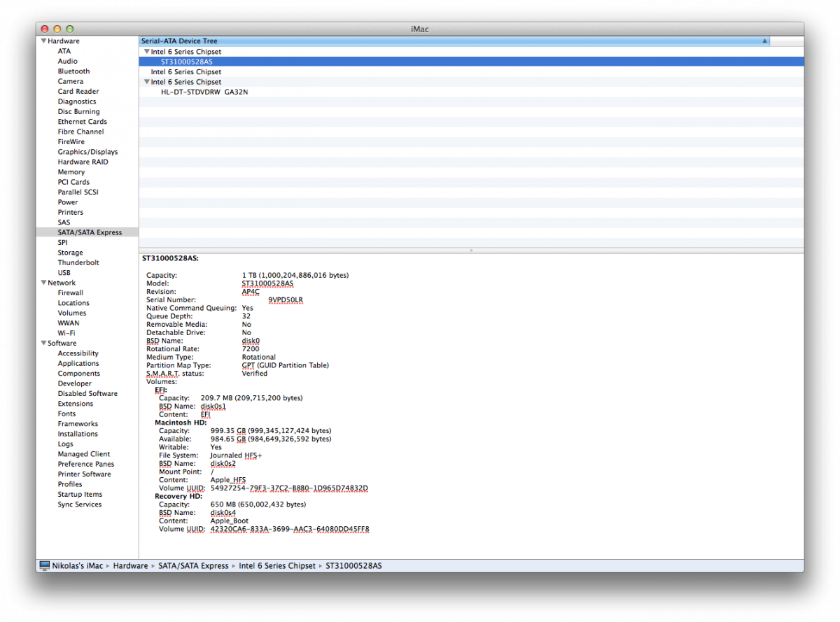Select Preference Panes entry
The image size is (840, 622).
pyautogui.click(x=85, y=465)
